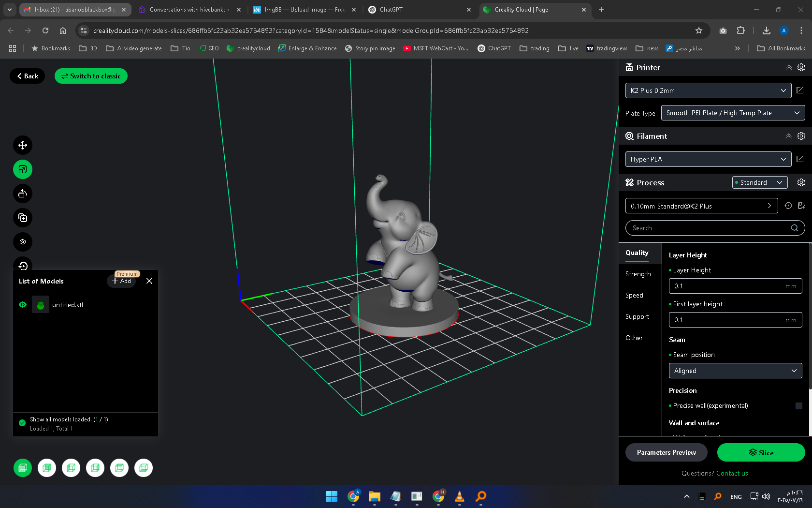Save process preset with the export icon

click(801, 206)
